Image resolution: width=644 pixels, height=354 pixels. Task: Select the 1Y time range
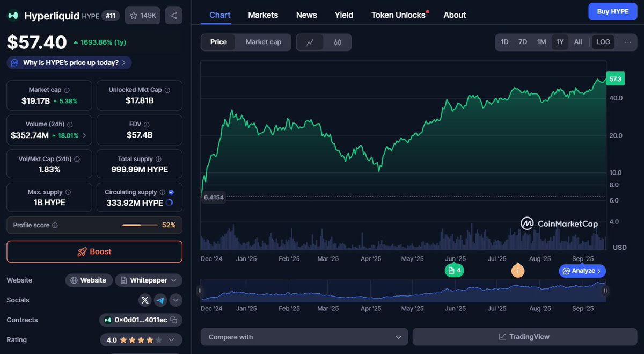pos(560,42)
